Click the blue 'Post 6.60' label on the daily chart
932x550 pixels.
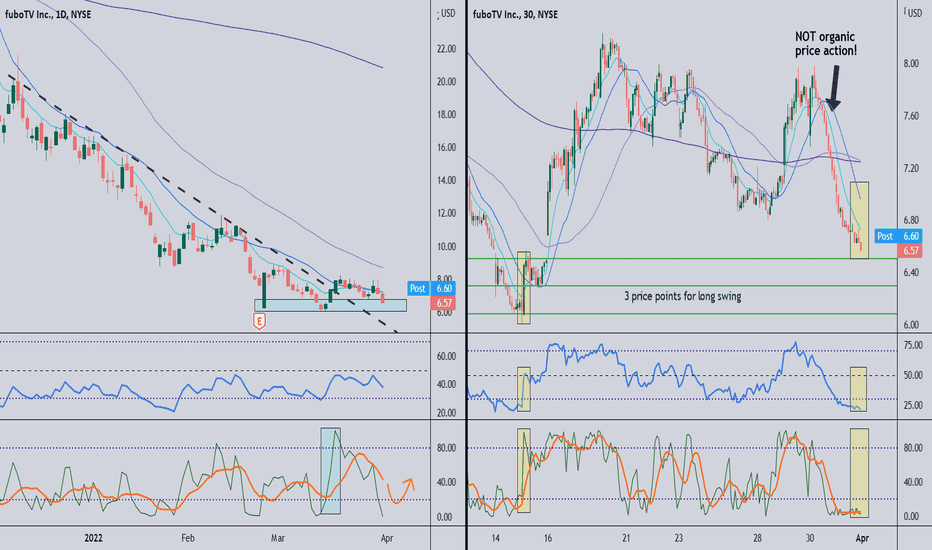tap(432, 288)
